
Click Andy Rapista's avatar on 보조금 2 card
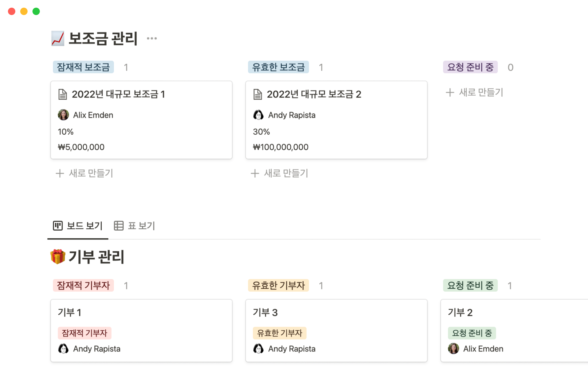click(x=258, y=115)
